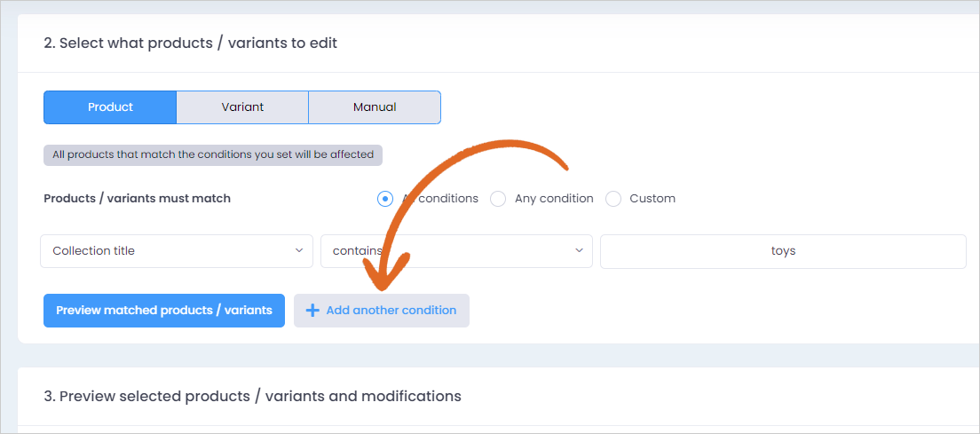This screenshot has height=434, width=980.
Task: Select the All conditions radio button
Action: (385, 199)
